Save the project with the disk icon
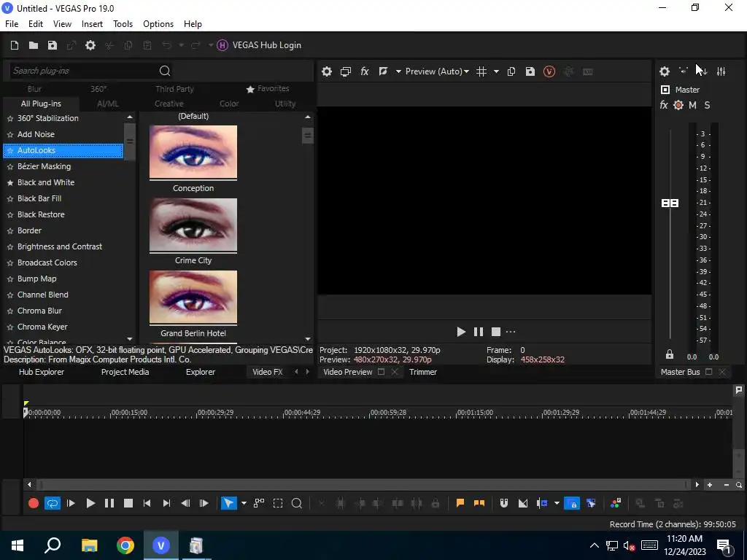The image size is (747, 560). click(53, 45)
